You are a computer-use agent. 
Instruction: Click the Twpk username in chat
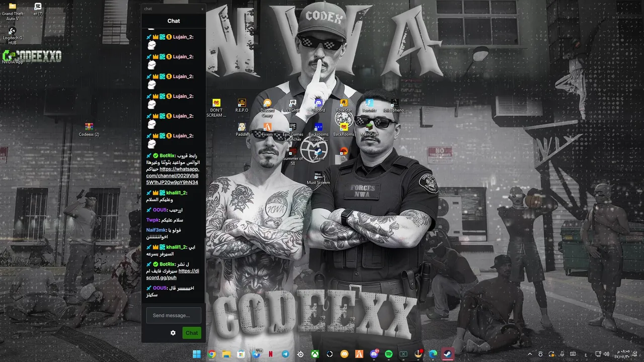click(152, 220)
